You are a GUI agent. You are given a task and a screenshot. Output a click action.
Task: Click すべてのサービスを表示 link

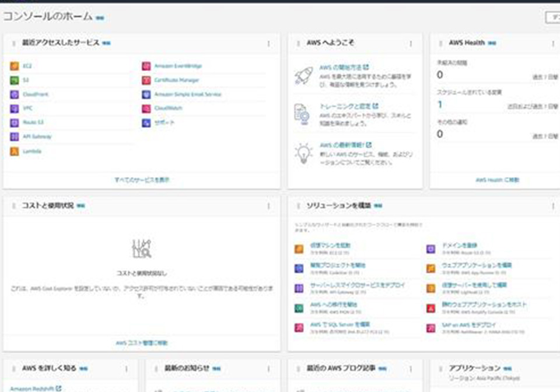click(142, 180)
